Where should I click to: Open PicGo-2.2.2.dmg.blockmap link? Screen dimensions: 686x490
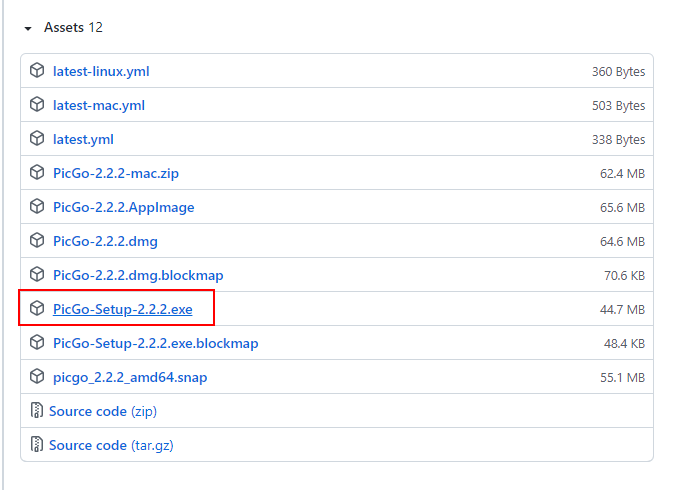(138, 275)
